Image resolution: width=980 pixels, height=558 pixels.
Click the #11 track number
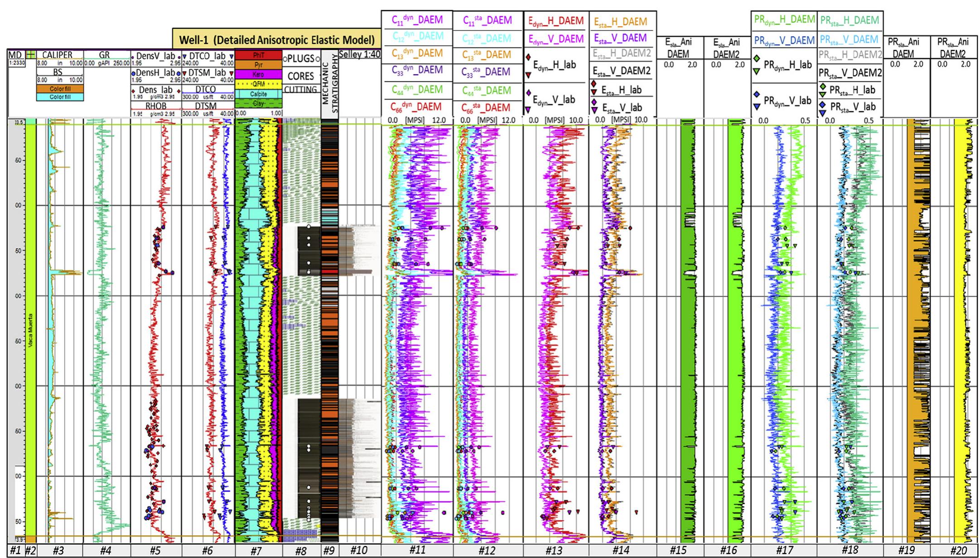[x=417, y=551]
